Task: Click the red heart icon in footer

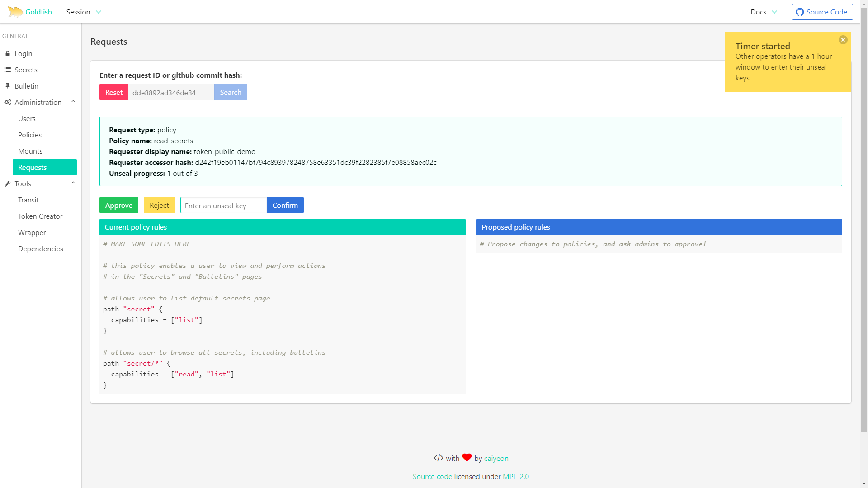Action: pyautogui.click(x=467, y=458)
